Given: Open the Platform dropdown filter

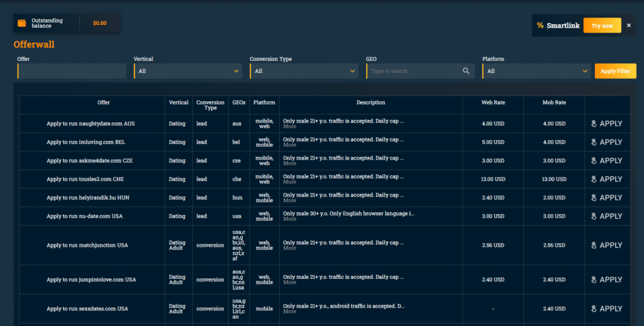Looking at the screenshot, I should click(x=536, y=71).
